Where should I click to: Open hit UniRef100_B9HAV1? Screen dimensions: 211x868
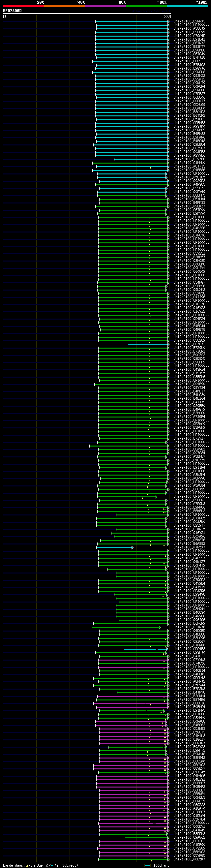coord(190,32)
